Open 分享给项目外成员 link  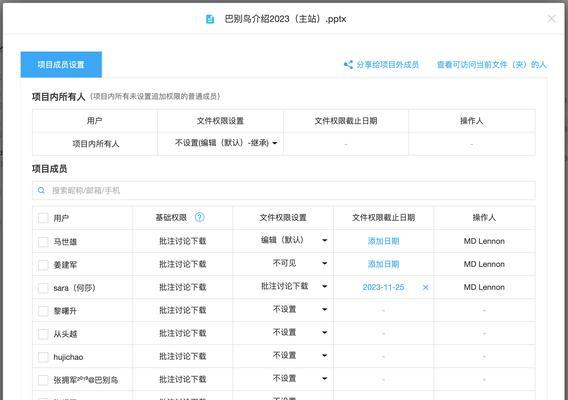pos(387,65)
